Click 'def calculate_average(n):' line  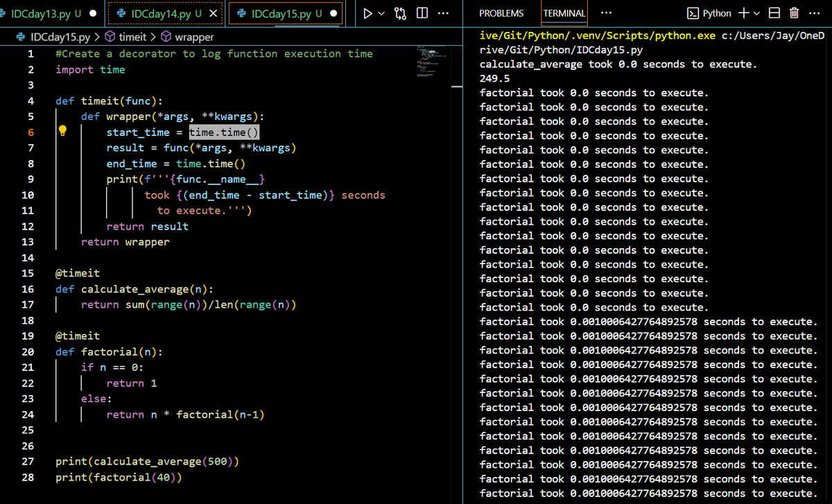tap(135, 289)
